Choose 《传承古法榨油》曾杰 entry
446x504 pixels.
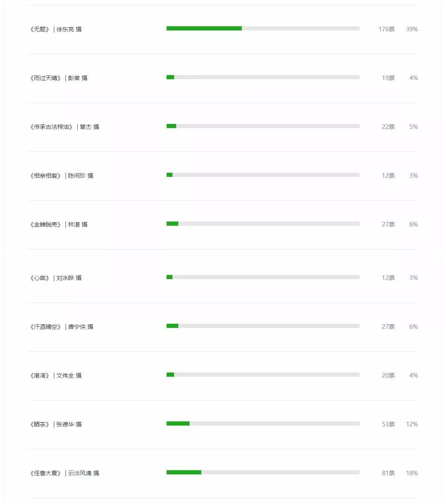pyautogui.click(x=223, y=127)
